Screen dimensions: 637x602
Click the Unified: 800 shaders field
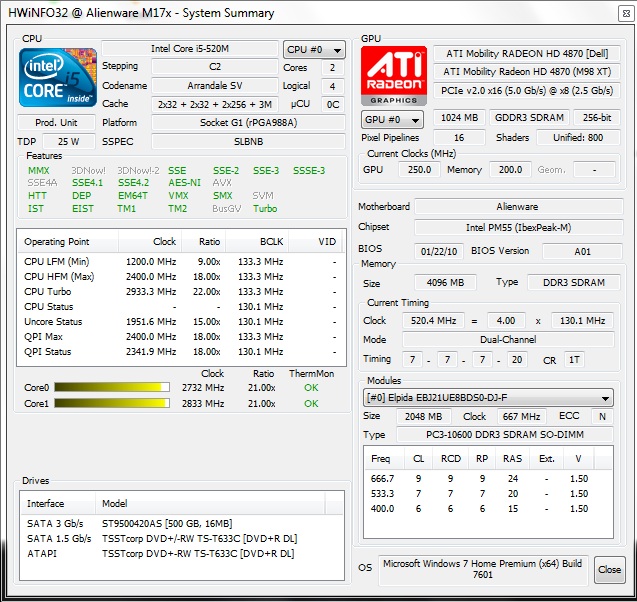click(578, 138)
